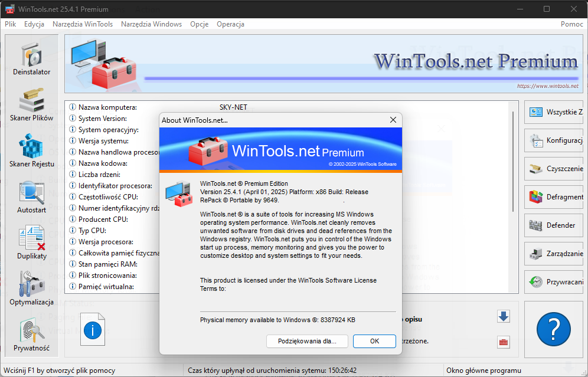Viewport: 588px width, 377px height.
Task: Open the Zarządzanie icon
Action: coord(536,254)
